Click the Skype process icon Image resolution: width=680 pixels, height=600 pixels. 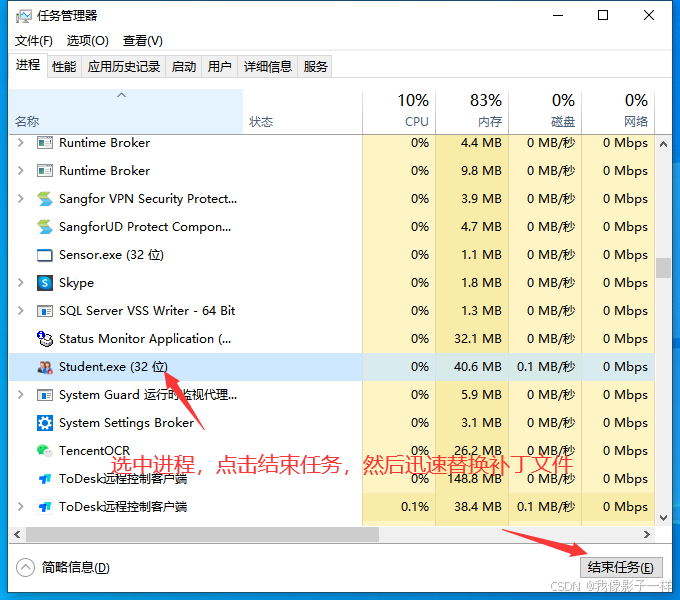point(45,283)
